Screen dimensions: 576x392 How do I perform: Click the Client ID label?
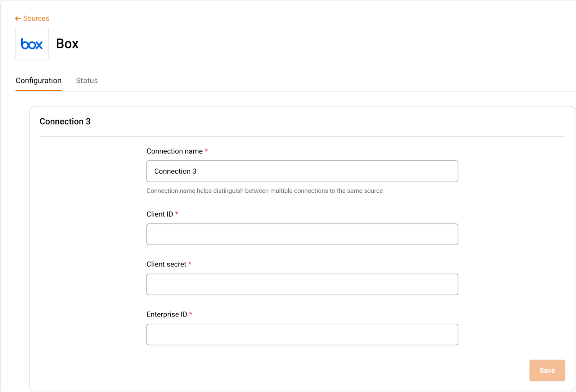tap(160, 214)
